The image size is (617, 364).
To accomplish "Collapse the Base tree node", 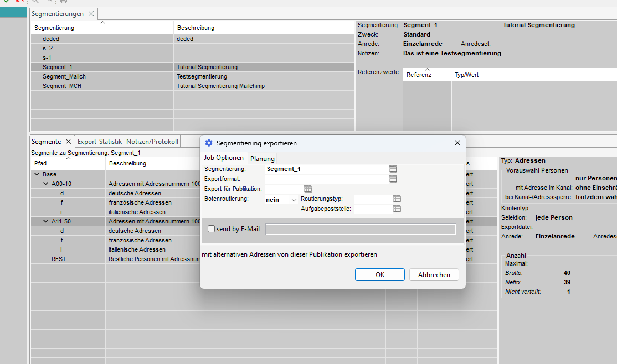I will [x=37, y=175].
